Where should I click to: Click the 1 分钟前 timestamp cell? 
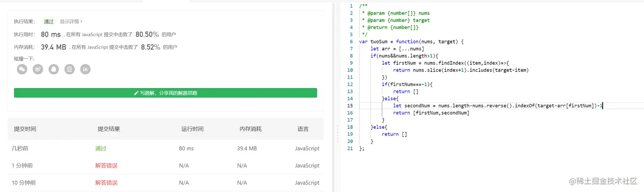[23, 166]
